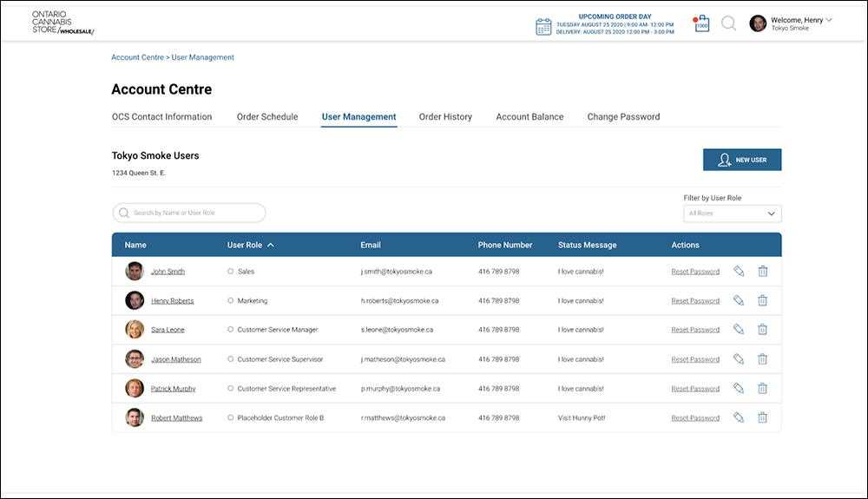The width and height of the screenshot is (868, 499).
Task: Open the Order History tab
Action: (445, 117)
